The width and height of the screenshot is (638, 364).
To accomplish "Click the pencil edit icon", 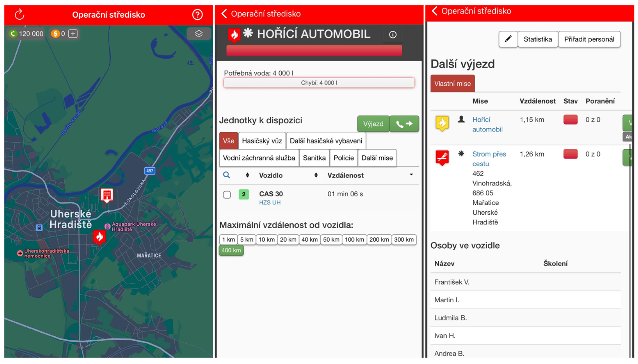I will tap(508, 39).
